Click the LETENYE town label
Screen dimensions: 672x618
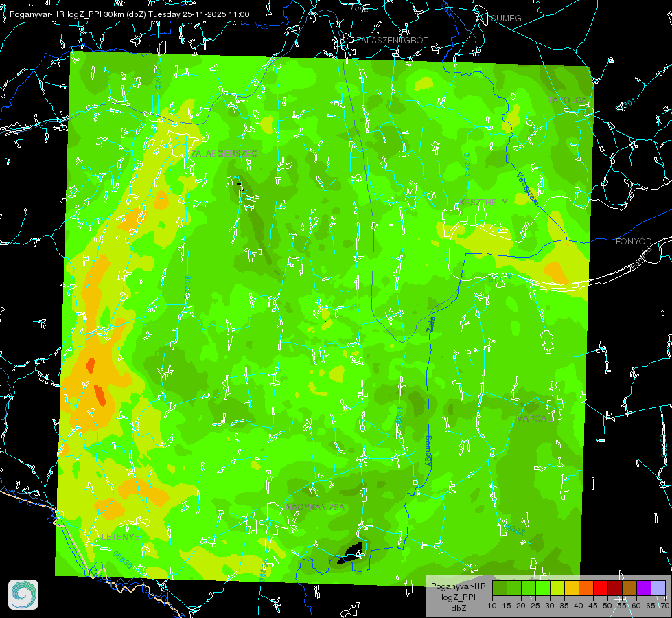pyautogui.click(x=120, y=537)
